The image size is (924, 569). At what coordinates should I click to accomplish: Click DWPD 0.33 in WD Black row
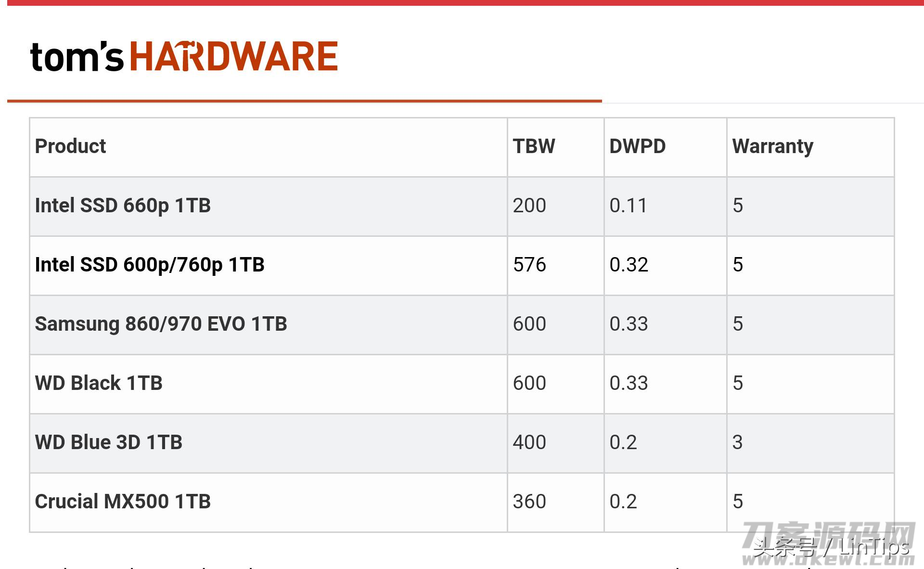click(629, 383)
